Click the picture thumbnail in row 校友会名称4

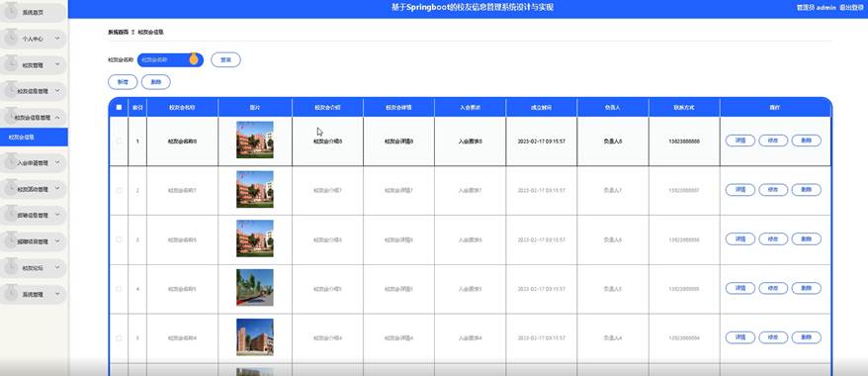255,336
